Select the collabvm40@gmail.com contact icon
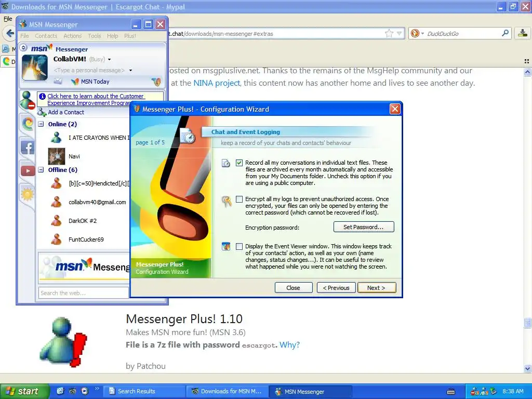The image size is (532, 399). (56, 202)
